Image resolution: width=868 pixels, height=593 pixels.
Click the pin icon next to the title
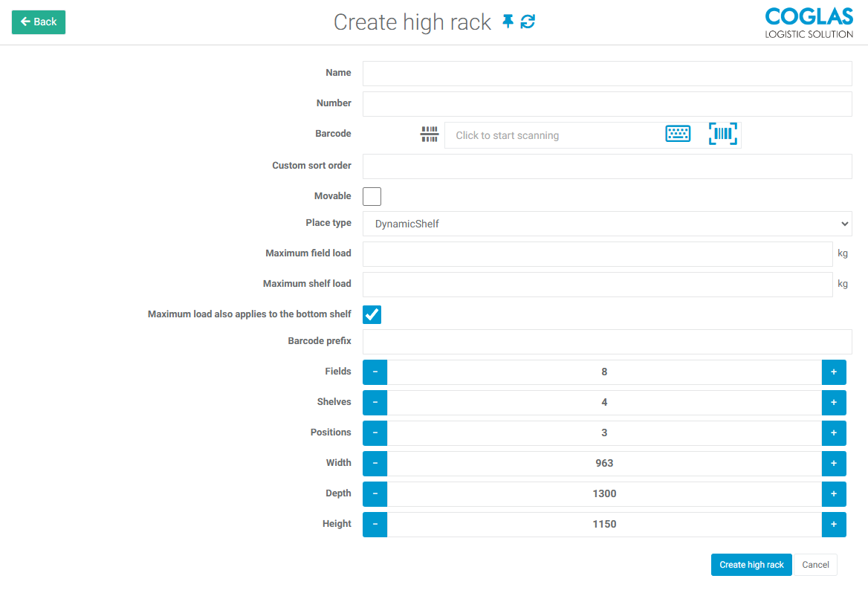tap(508, 22)
